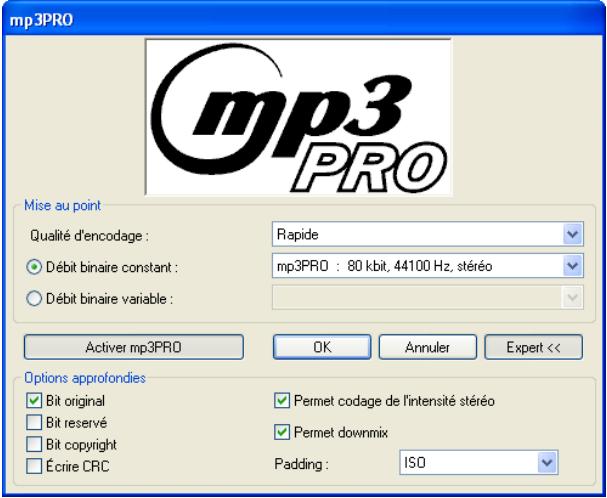The height and width of the screenshot is (498, 607).
Task: Click the disabled variable bitrate dropdown
Action: pos(428,298)
